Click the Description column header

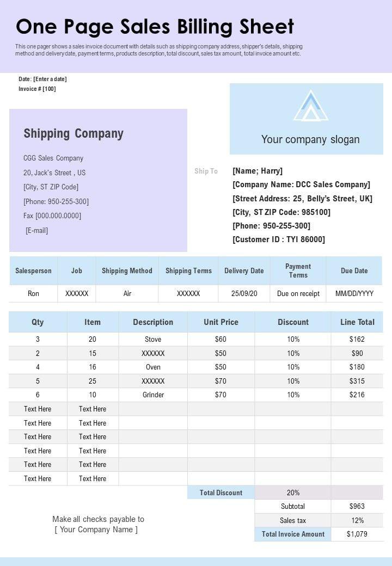tap(153, 322)
